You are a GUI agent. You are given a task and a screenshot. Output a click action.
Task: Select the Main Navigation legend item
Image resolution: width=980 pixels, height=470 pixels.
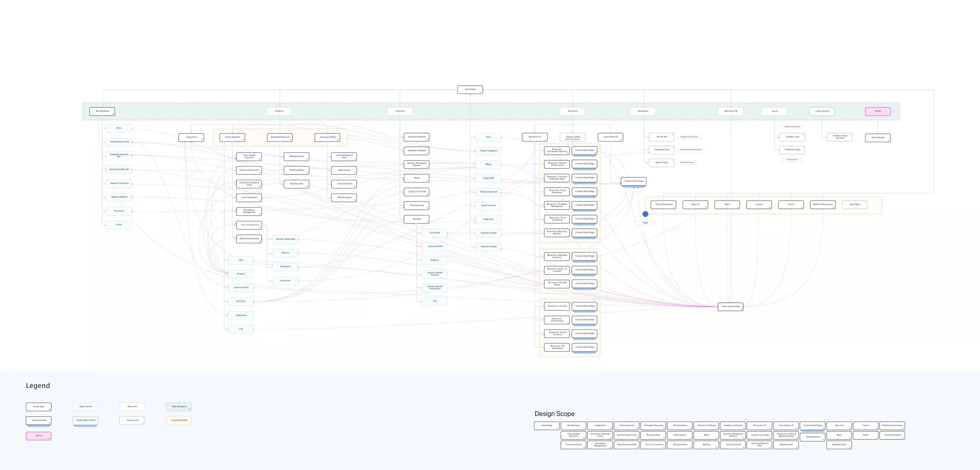tap(179, 407)
